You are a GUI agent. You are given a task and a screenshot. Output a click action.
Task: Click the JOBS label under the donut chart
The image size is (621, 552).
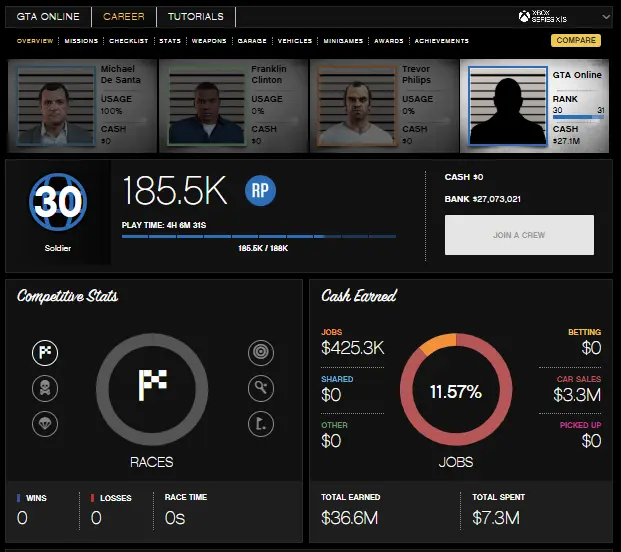(456, 462)
